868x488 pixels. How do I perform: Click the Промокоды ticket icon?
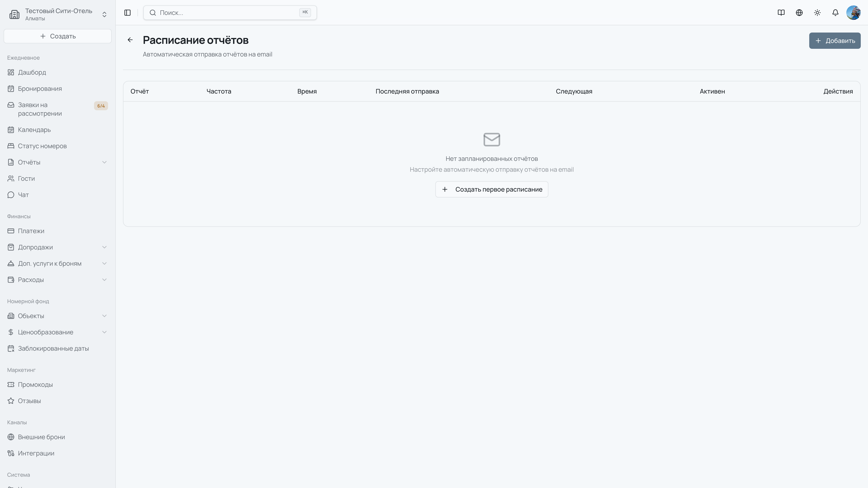[11, 385]
